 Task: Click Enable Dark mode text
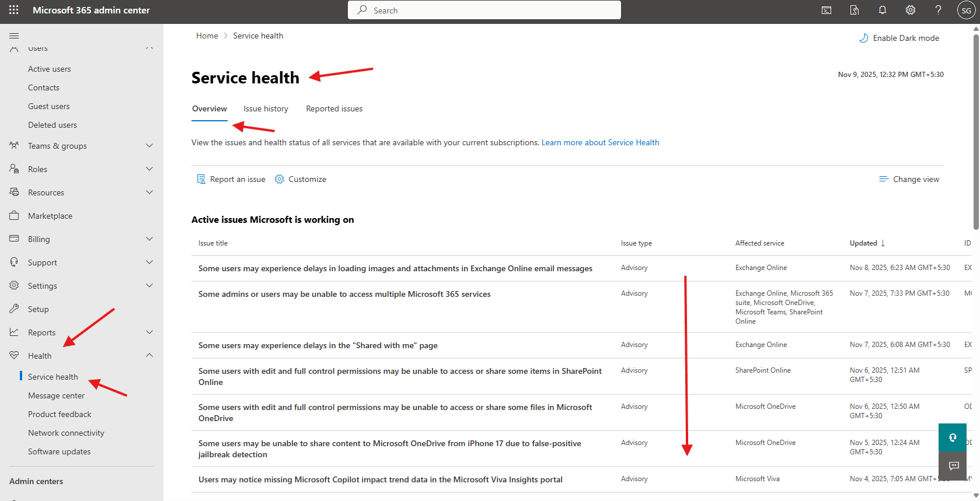pyautogui.click(x=906, y=38)
